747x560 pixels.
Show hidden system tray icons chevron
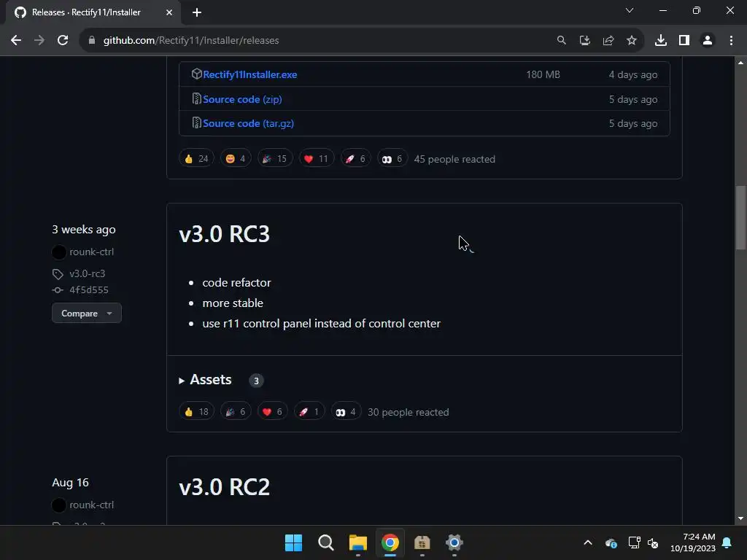point(588,542)
